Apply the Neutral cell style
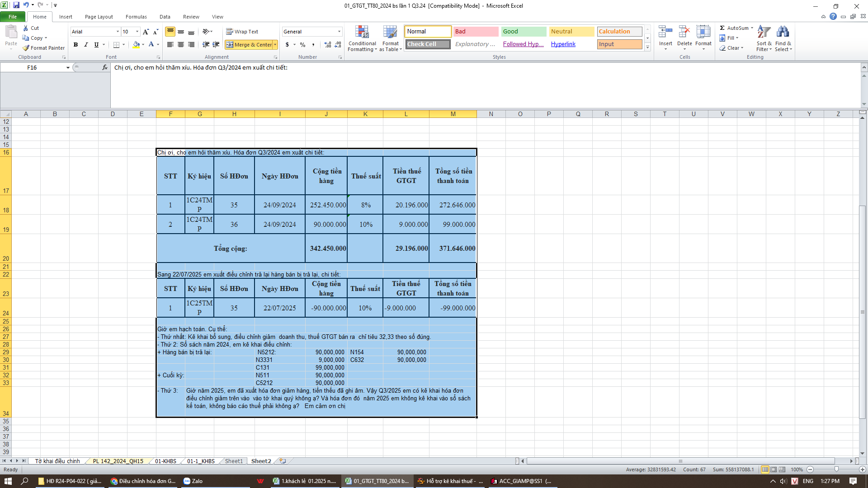This screenshot has width=868, height=488. [x=571, y=32]
